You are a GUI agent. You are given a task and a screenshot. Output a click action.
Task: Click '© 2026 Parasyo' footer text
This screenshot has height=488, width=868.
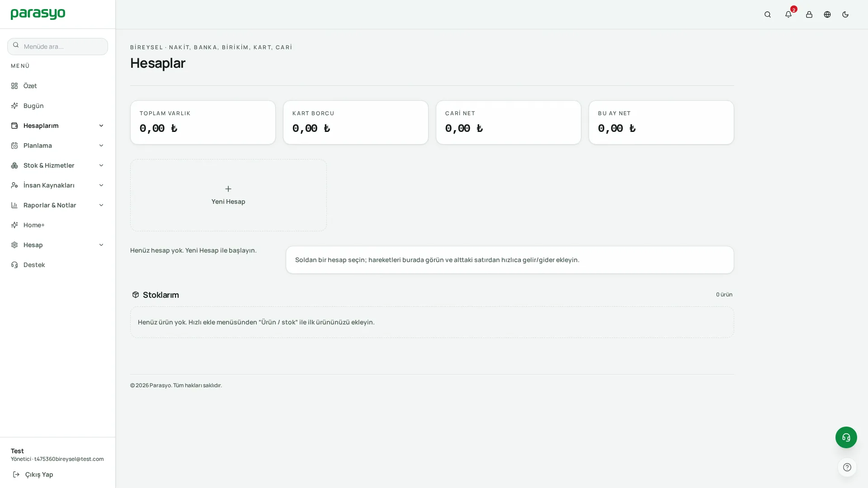(151, 385)
